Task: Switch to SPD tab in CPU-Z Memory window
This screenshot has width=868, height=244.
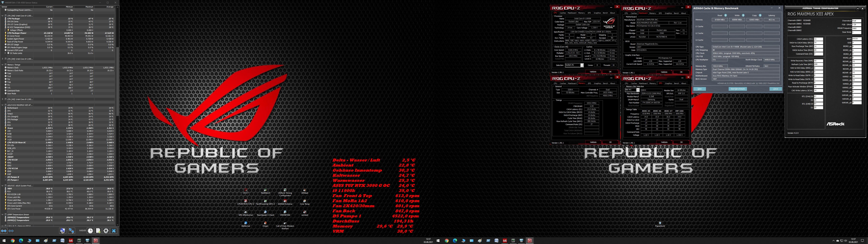Action: tap(589, 83)
